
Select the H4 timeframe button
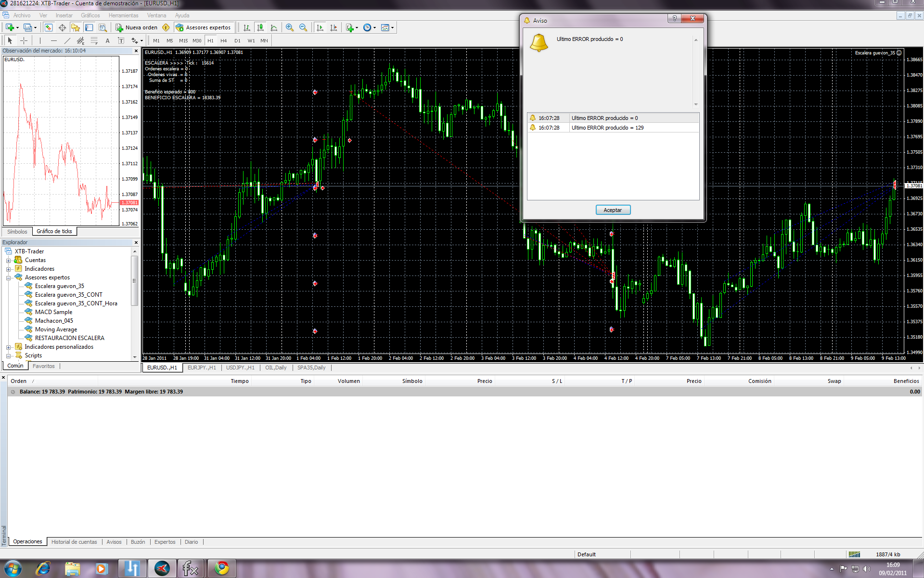tap(223, 41)
